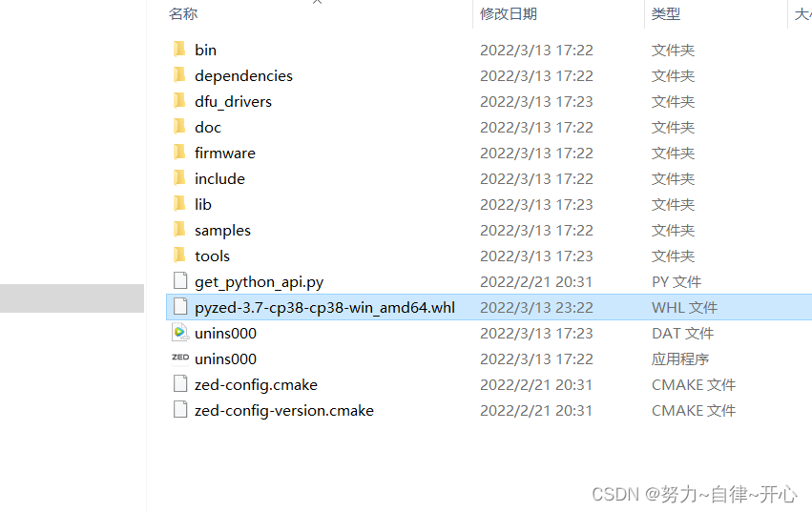Screen dimensions: 812x512
Task: Click the zed-config-version.cmake file name
Action: pyautogui.click(x=283, y=411)
